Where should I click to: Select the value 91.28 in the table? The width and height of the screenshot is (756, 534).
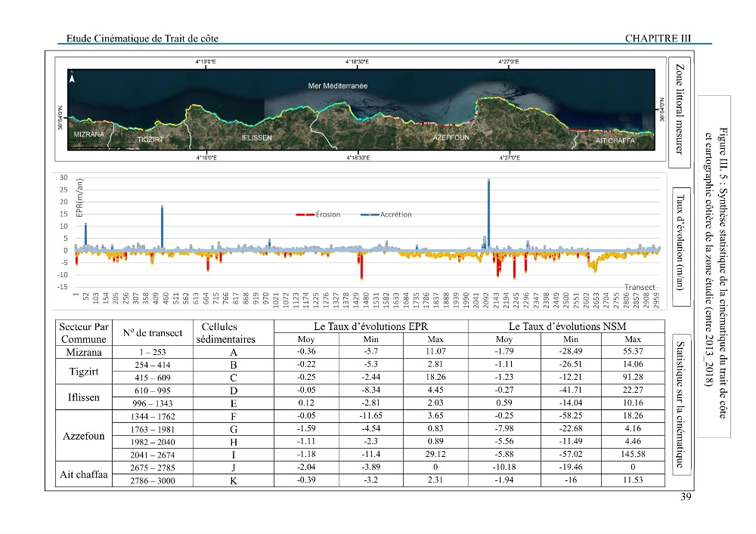pyautogui.click(x=633, y=377)
